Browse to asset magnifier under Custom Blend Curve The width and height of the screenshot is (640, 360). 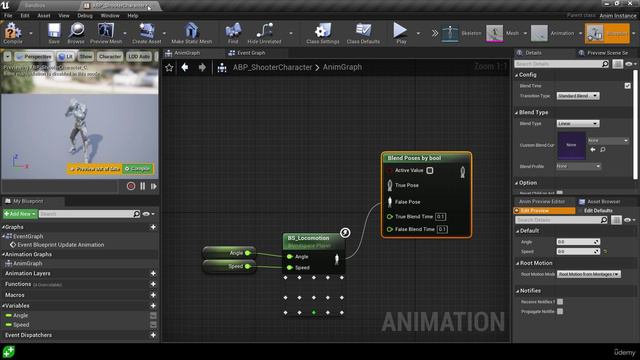(603, 150)
